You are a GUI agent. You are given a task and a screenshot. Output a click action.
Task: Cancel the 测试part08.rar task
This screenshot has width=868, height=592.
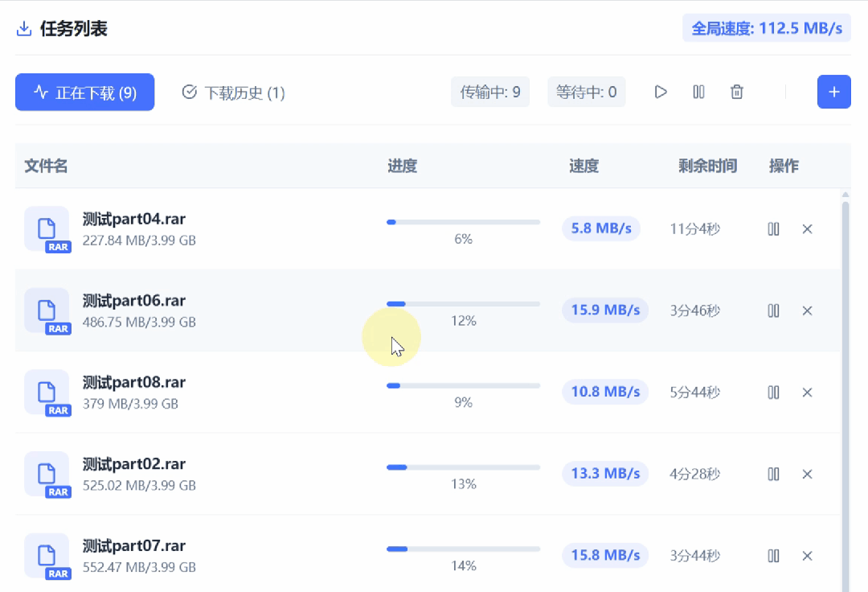[807, 392]
